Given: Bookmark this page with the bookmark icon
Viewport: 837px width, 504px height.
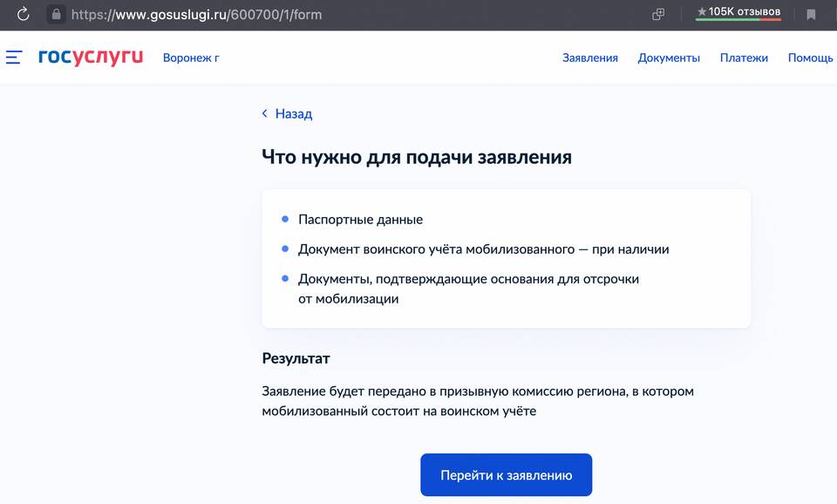Looking at the screenshot, I should click(x=811, y=14).
